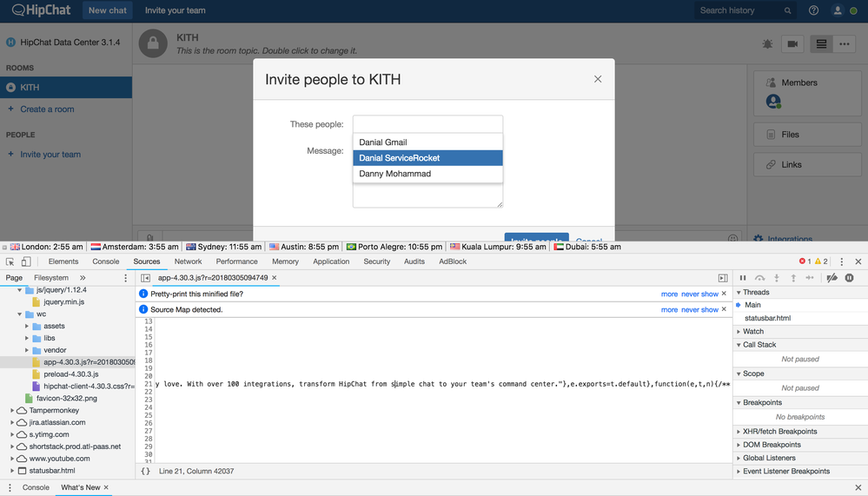This screenshot has height=496, width=868.
Task: Click Invite your team sidebar link
Action: [x=50, y=155]
